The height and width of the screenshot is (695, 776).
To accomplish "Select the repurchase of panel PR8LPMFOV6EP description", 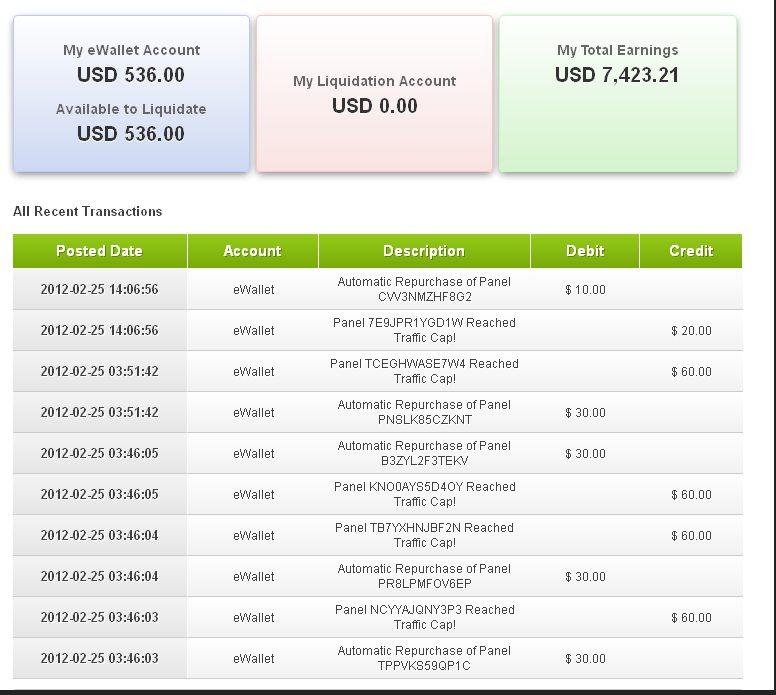I will [x=424, y=576].
